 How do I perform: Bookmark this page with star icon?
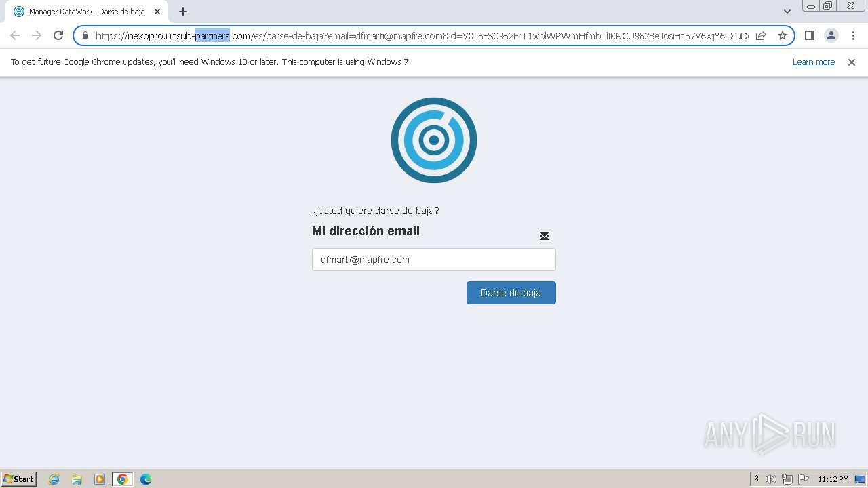(x=783, y=35)
